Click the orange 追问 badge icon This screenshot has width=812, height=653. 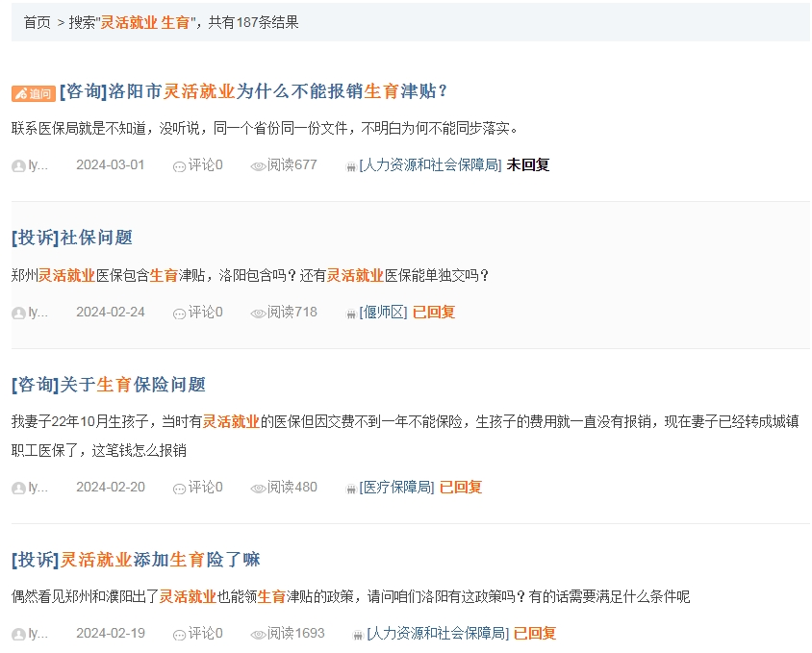tap(34, 93)
